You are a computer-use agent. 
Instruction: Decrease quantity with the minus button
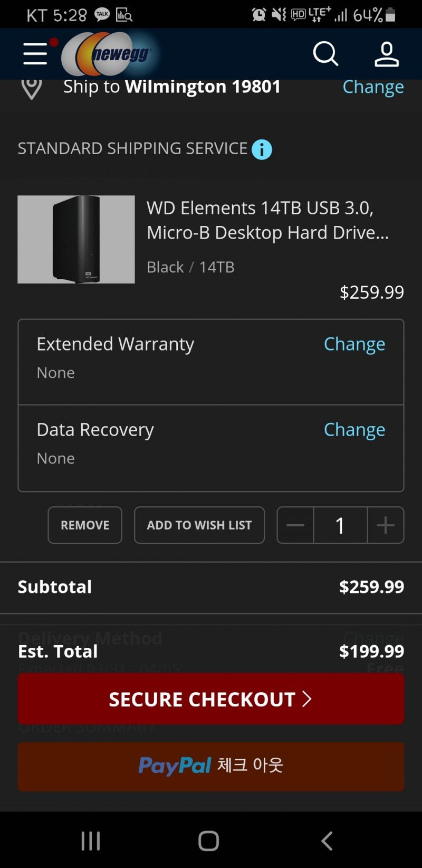coord(295,525)
